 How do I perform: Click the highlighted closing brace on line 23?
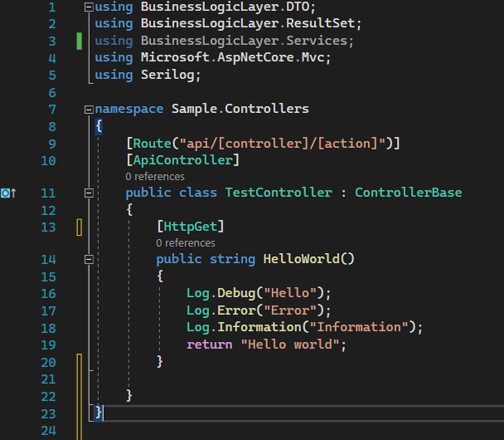coord(98,413)
